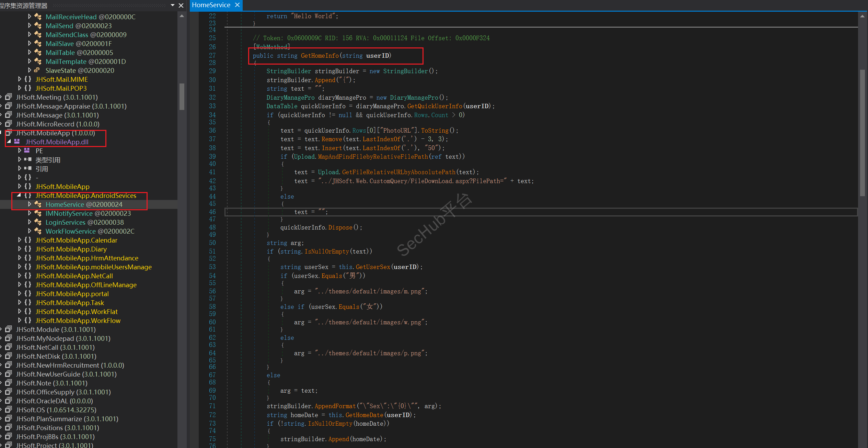Click the StringBuilder type on line 29
Image resolution: width=868 pixels, height=448 pixels.
tap(289, 71)
